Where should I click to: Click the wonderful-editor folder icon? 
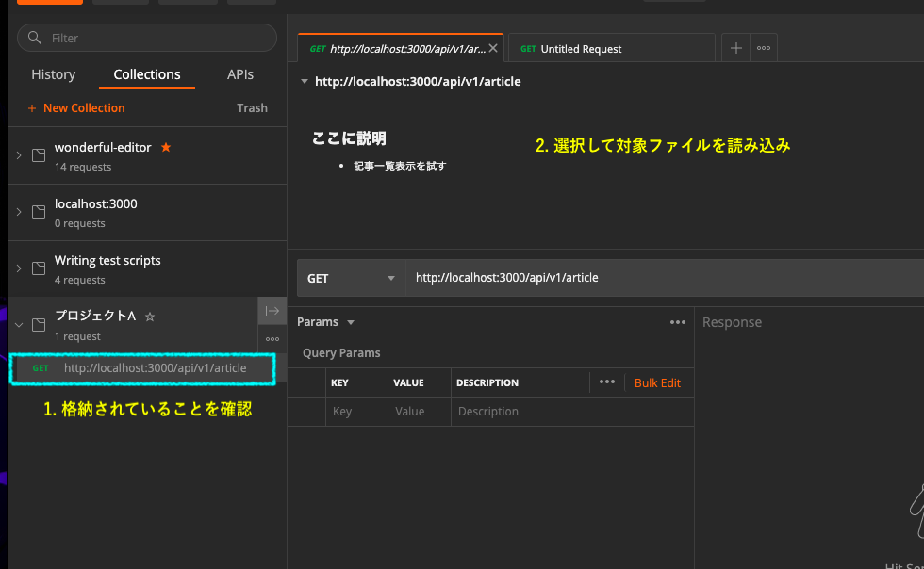tap(39, 155)
